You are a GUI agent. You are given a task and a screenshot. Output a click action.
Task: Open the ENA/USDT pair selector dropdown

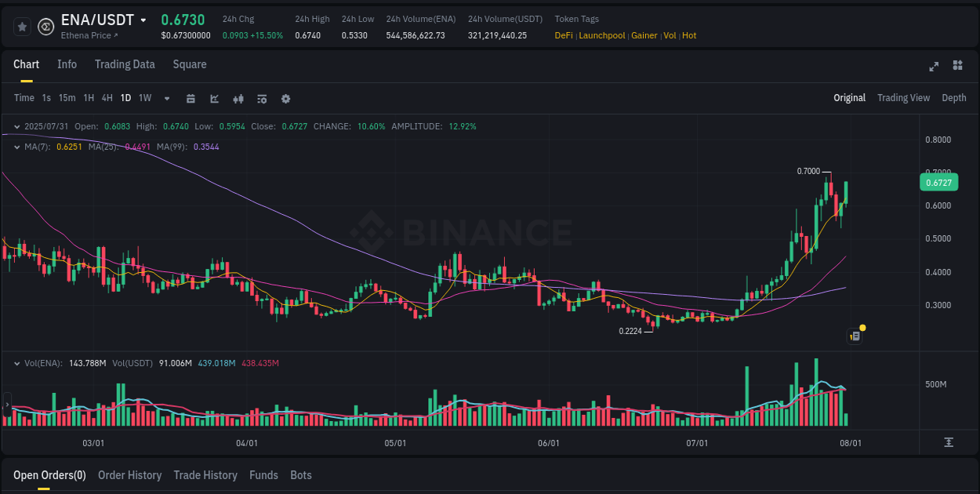click(x=143, y=20)
